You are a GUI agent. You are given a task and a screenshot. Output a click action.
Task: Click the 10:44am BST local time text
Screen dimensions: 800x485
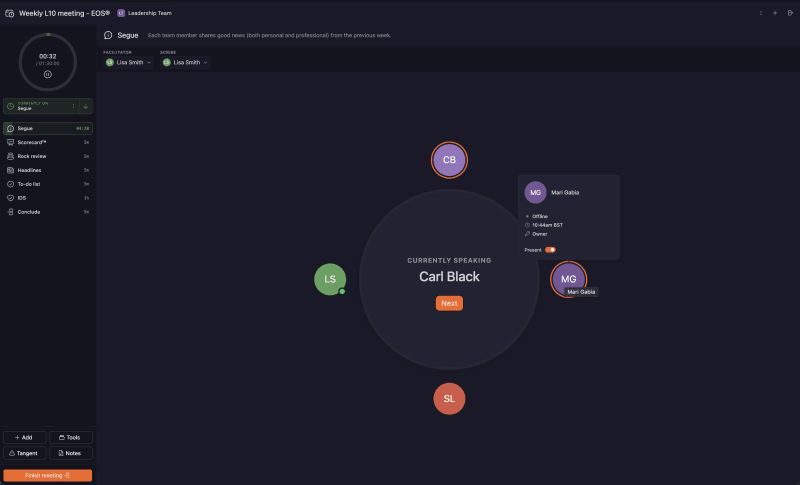(547, 225)
